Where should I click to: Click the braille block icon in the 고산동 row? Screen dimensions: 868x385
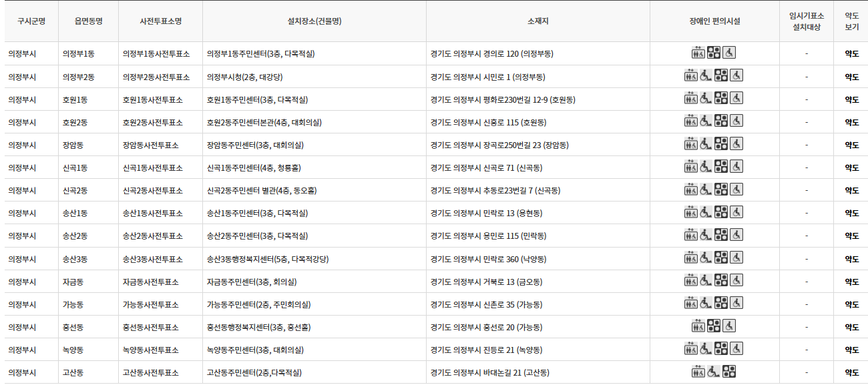pos(728,372)
